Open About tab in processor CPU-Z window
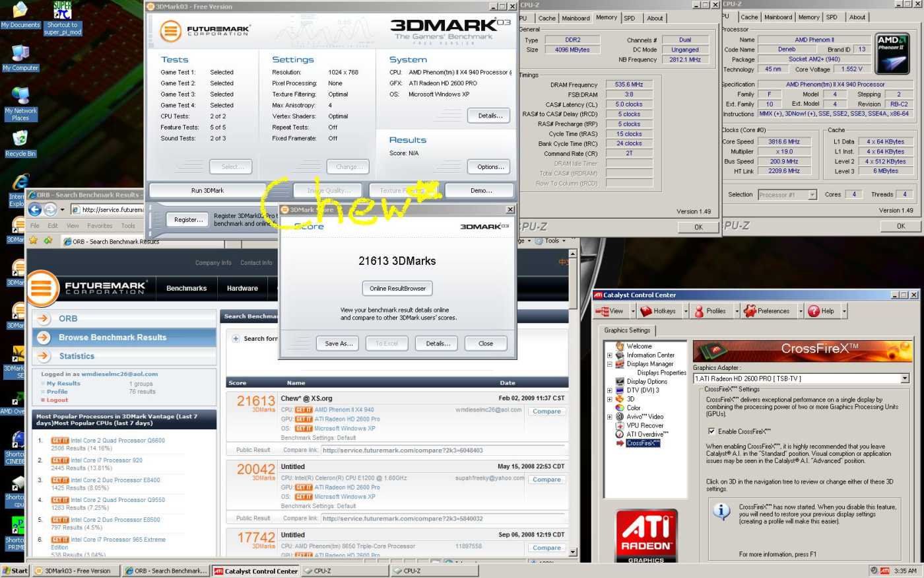The image size is (924, 578). (857, 18)
